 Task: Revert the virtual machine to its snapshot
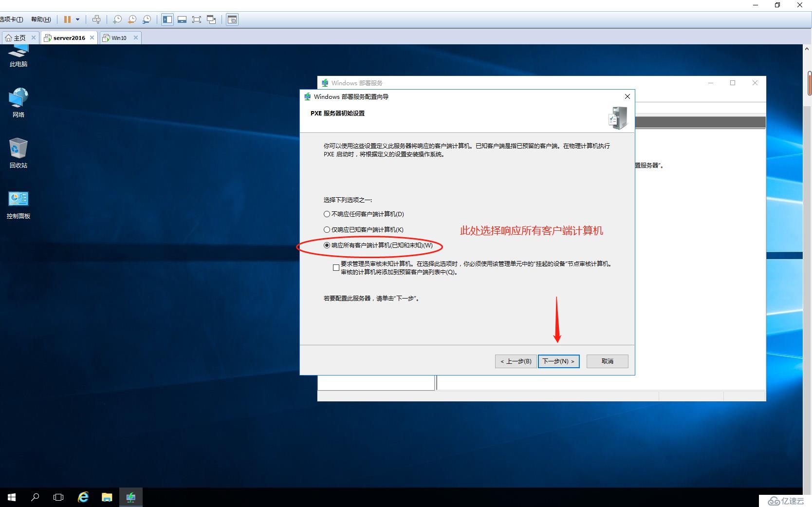pos(132,19)
